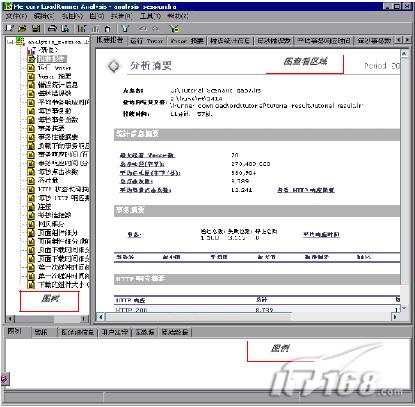Screen dimensions: 415x407
Task: Click the tree pane's horizontal scrollbar right arrow
Action: point(85,319)
